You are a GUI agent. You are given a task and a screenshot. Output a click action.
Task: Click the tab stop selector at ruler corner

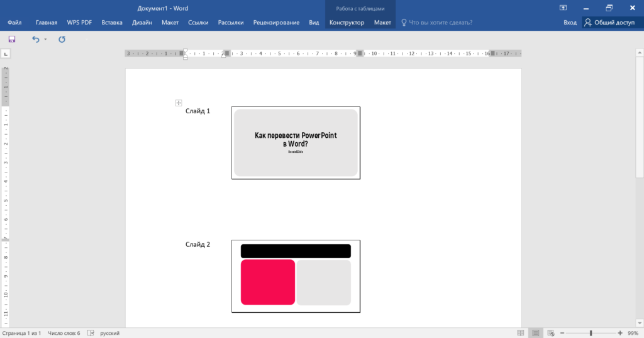pos(6,54)
